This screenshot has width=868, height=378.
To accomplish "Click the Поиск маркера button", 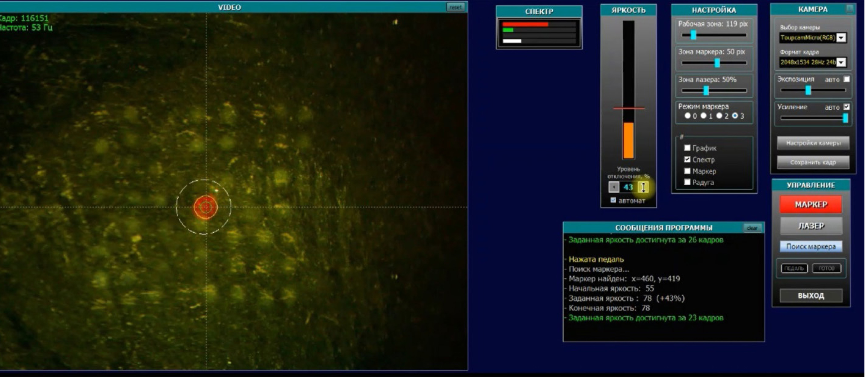I will pyautogui.click(x=811, y=247).
